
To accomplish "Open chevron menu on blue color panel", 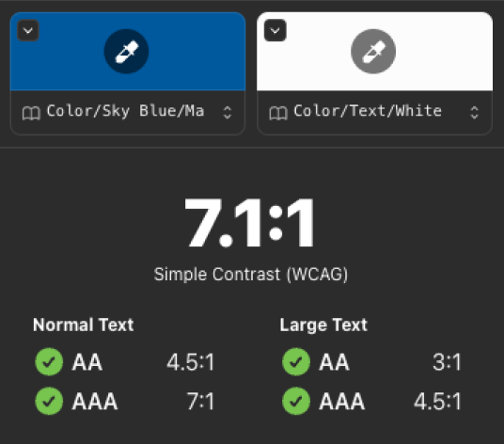I will (28, 31).
